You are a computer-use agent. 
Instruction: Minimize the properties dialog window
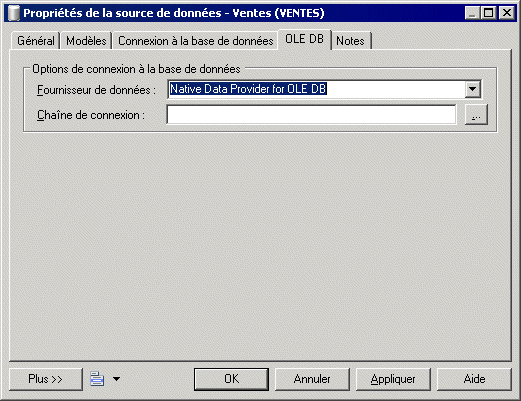click(472, 13)
